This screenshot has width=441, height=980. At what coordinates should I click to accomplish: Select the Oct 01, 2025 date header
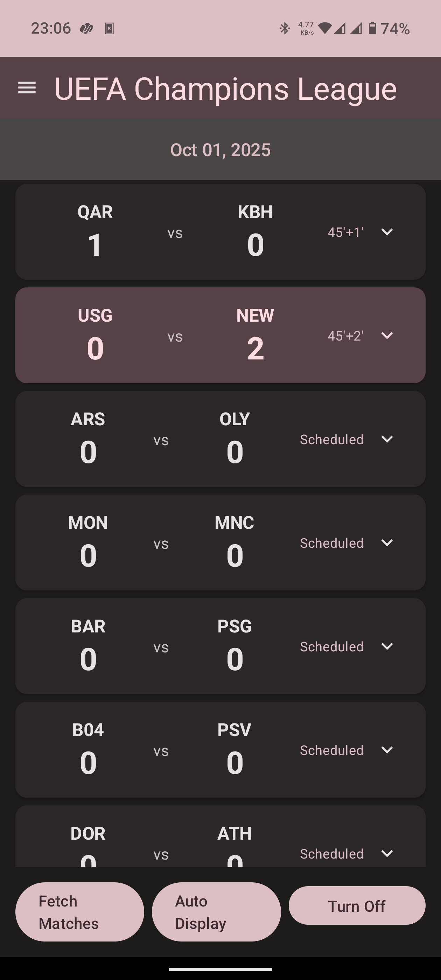tap(220, 150)
